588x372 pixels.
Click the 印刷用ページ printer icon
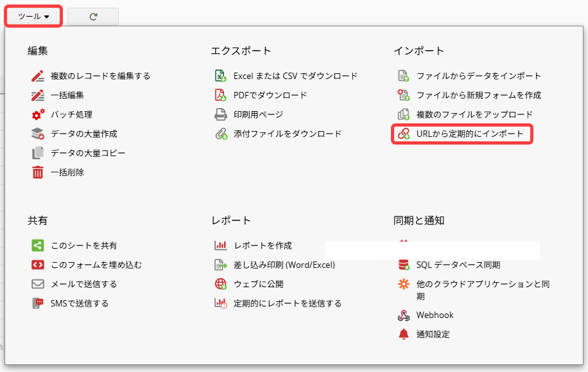coord(221,114)
